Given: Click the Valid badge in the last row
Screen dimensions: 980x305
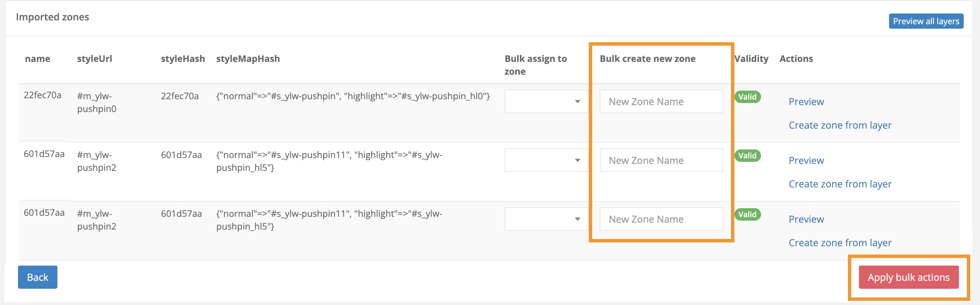Looking at the screenshot, I should [x=747, y=214].
